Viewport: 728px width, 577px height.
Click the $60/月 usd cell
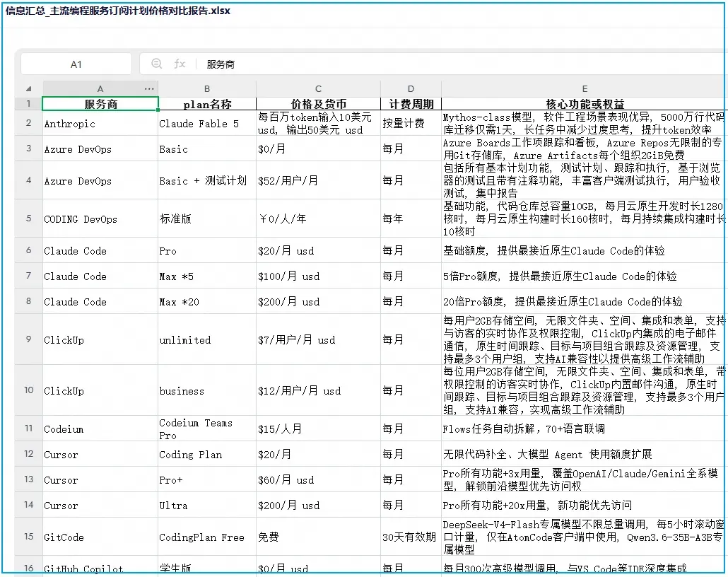(x=318, y=480)
